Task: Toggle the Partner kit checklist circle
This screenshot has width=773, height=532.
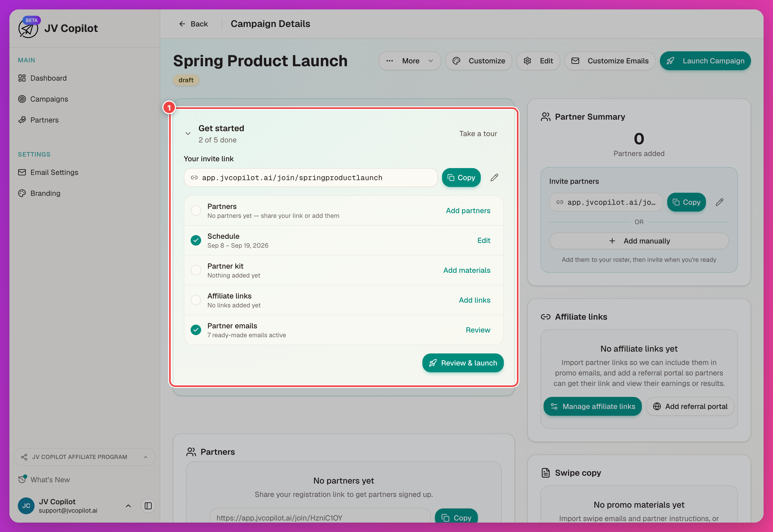Action: [x=196, y=270]
